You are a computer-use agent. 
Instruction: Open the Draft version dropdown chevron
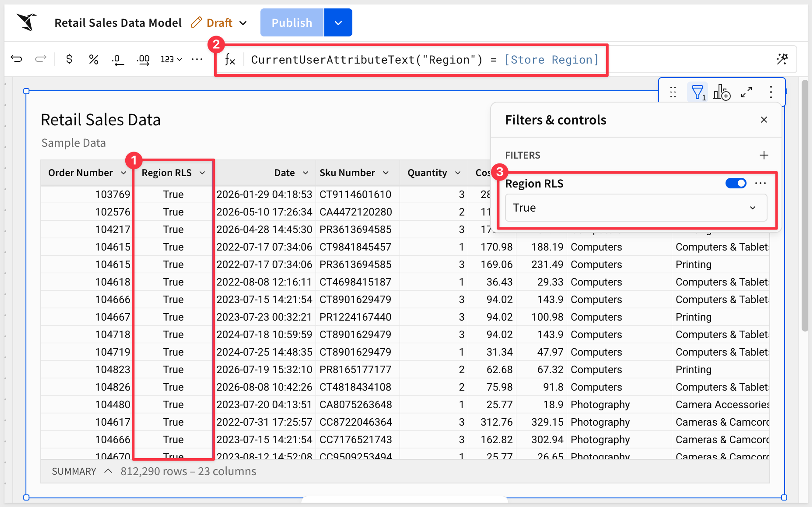click(243, 23)
